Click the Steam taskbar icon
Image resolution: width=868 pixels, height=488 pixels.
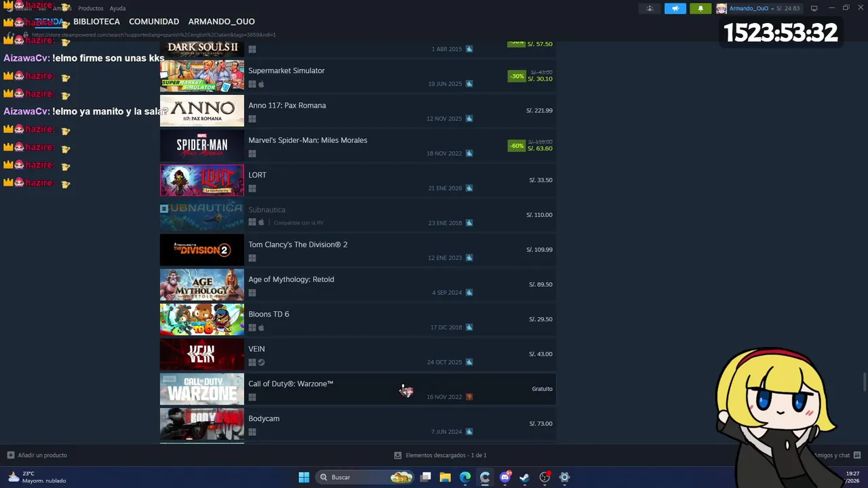pos(524,477)
